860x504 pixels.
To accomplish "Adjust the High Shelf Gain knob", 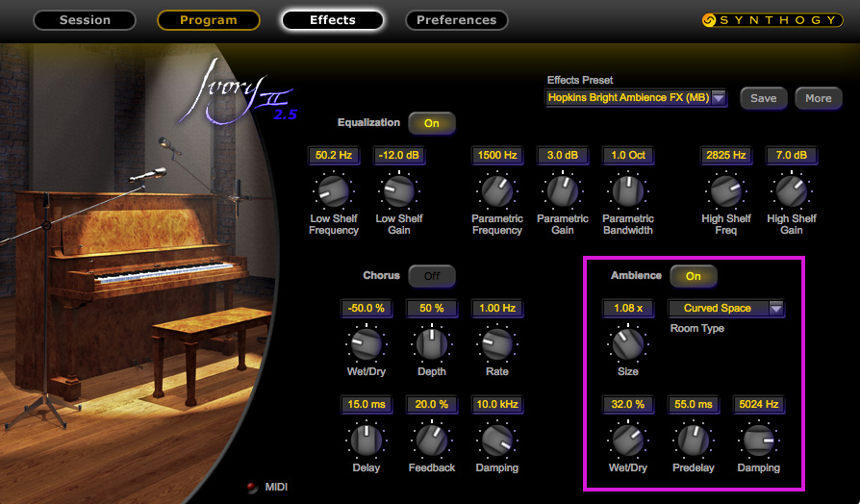I will click(792, 191).
